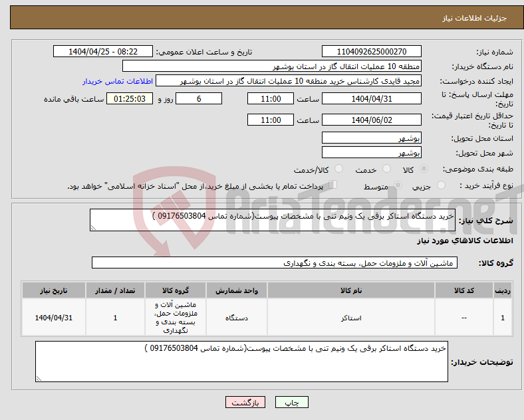Click the توضیحات خریدار textarea
This screenshot has width=524, height=420.
pyautogui.click(x=241, y=362)
